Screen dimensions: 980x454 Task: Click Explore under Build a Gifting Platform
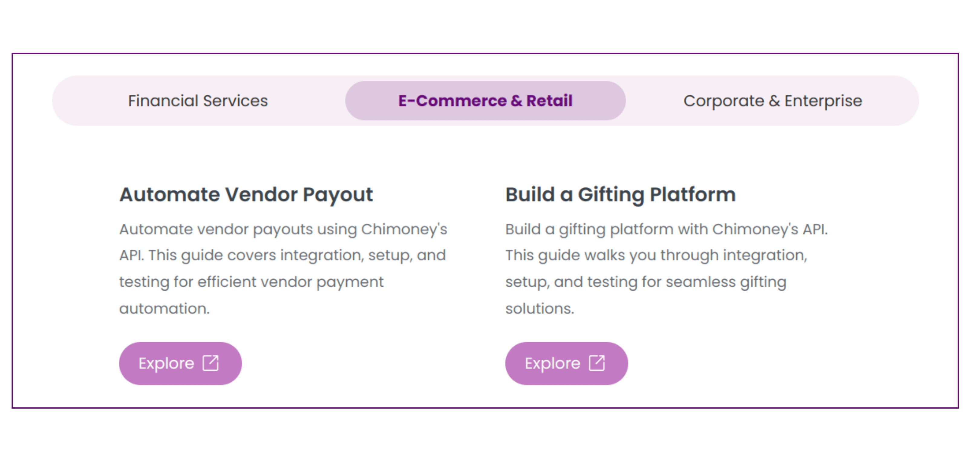pyautogui.click(x=567, y=363)
